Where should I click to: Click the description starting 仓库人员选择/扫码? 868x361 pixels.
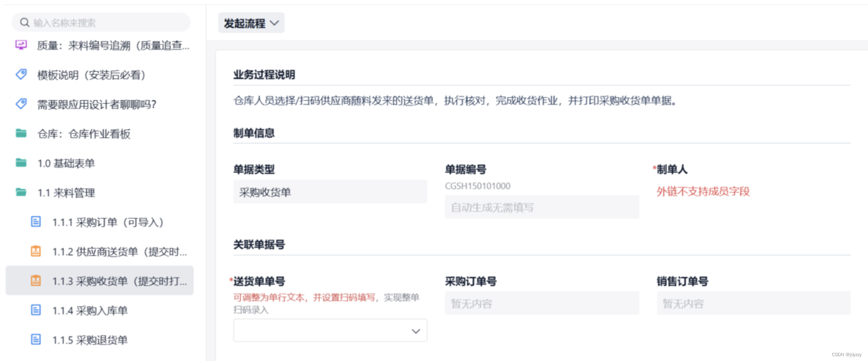pos(455,100)
